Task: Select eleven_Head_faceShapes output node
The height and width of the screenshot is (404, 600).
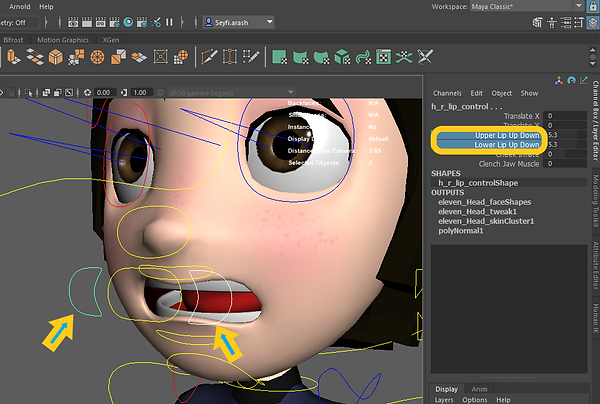Action: click(x=484, y=202)
